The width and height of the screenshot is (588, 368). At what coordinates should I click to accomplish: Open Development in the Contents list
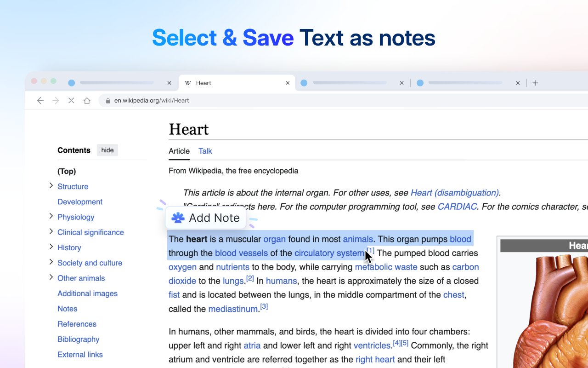[80, 201]
